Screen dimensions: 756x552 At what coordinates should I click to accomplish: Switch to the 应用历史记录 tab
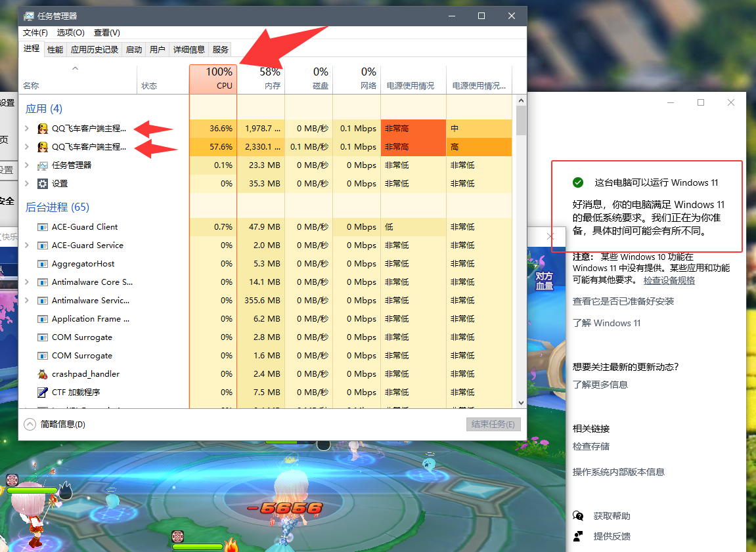pos(95,50)
